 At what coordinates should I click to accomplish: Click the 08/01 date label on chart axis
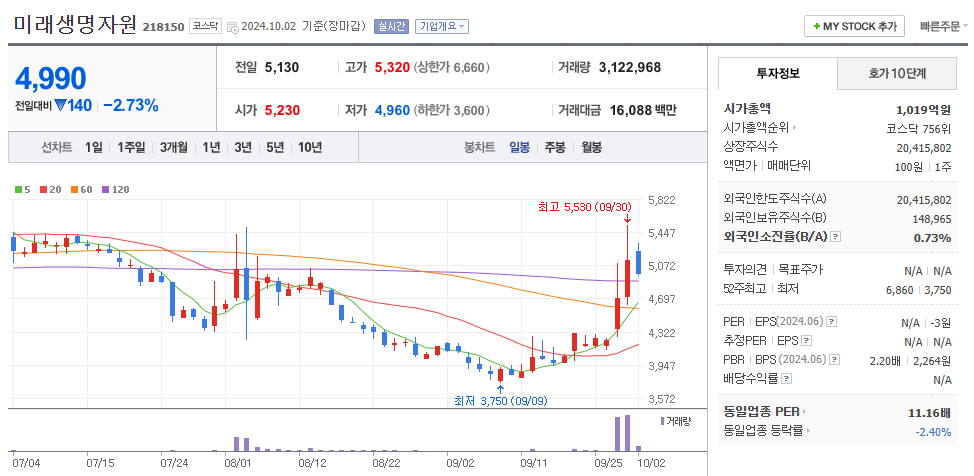[x=238, y=463]
